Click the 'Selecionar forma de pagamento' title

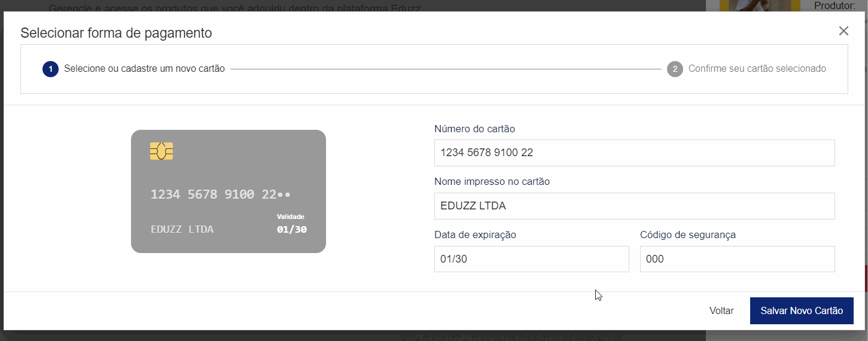(x=116, y=33)
